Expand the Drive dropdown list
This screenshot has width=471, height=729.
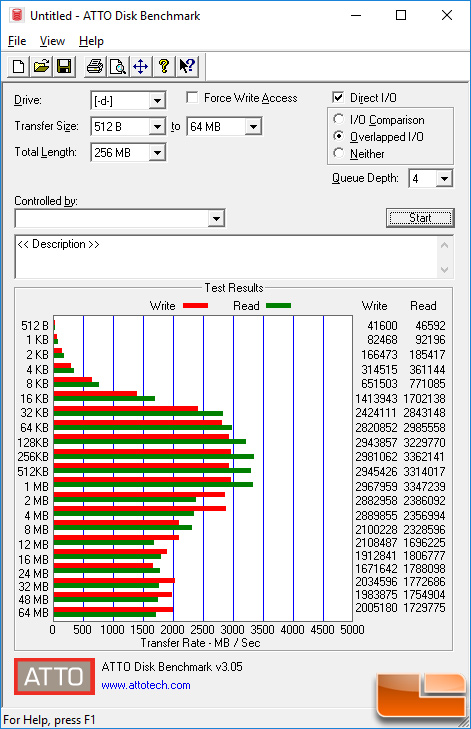(157, 100)
